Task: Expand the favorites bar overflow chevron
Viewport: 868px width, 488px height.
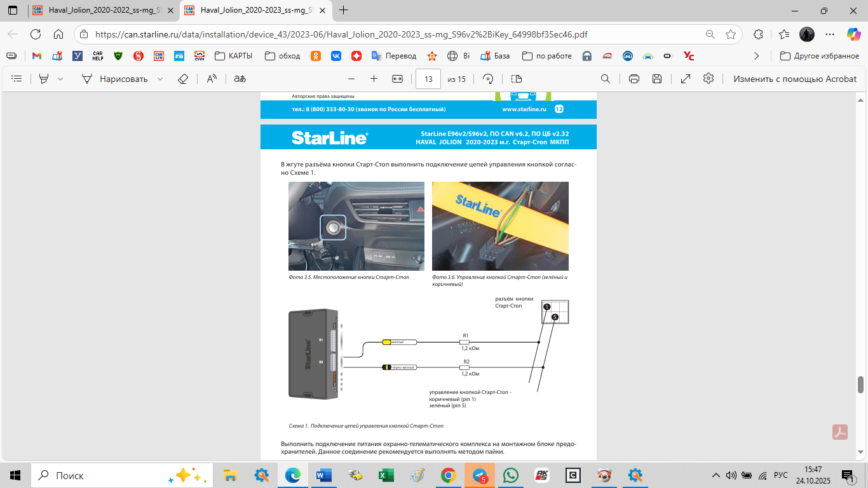Action: [x=756, y=56]
